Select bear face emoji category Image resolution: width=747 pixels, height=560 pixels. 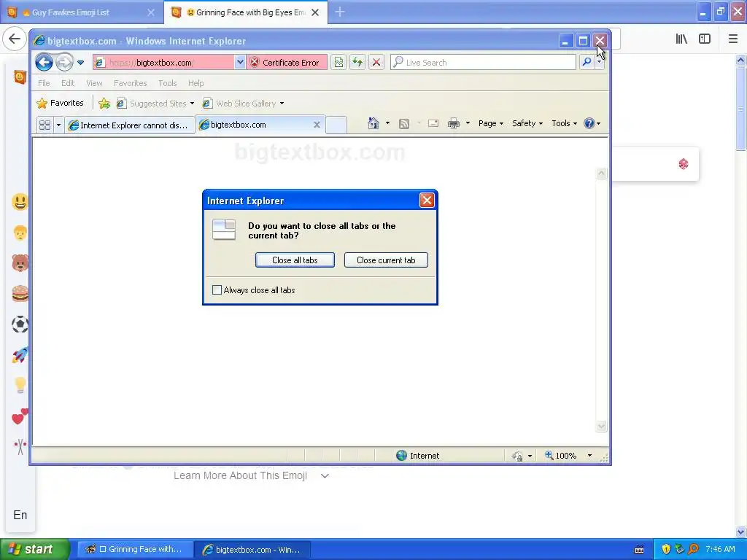click(x=20, y=262)
